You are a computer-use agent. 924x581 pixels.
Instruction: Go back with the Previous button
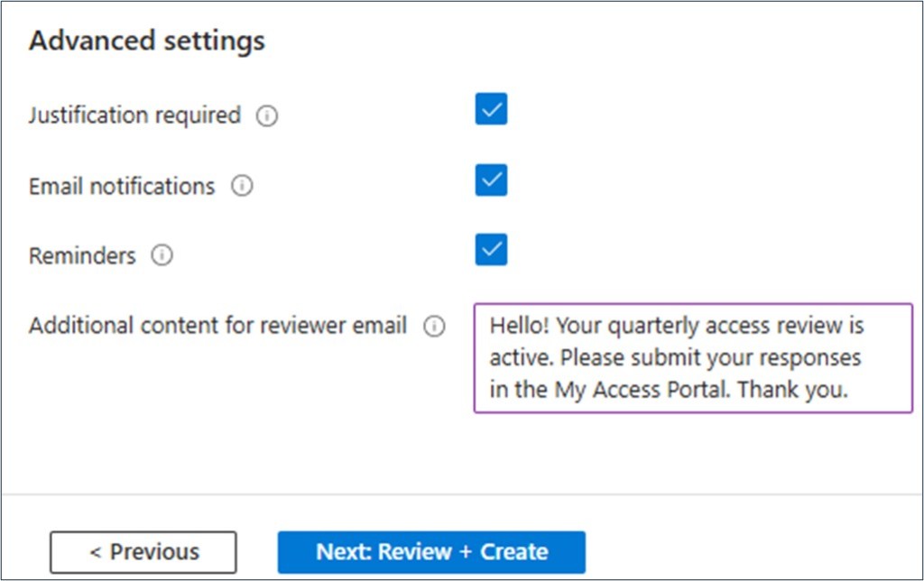143,552
